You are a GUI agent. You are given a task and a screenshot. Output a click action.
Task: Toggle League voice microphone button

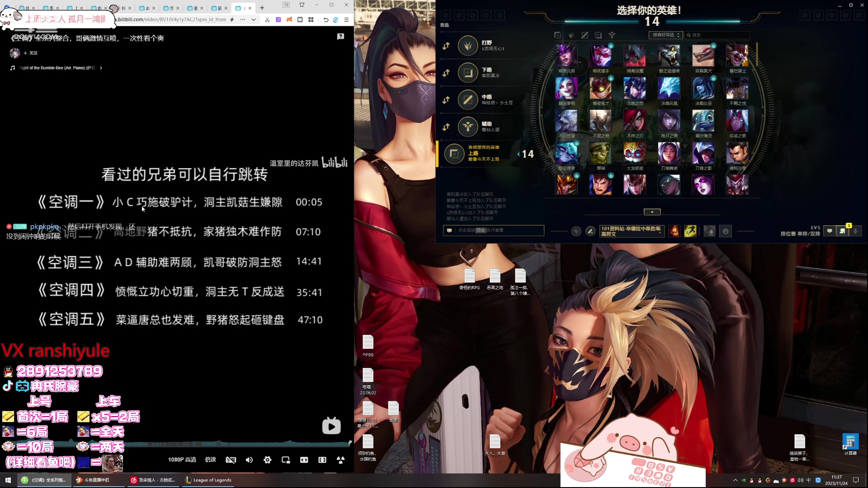[855, 231]
